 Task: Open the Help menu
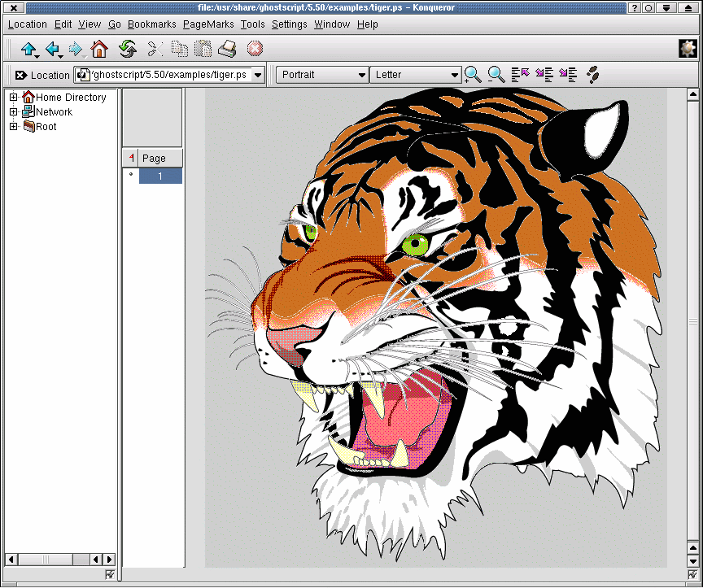367,24
